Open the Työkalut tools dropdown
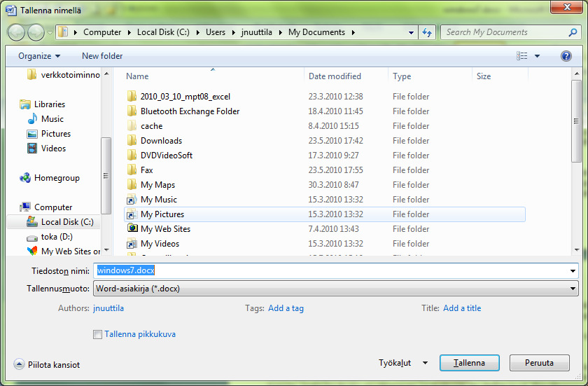588x386 pixels. tap(403, 363)
